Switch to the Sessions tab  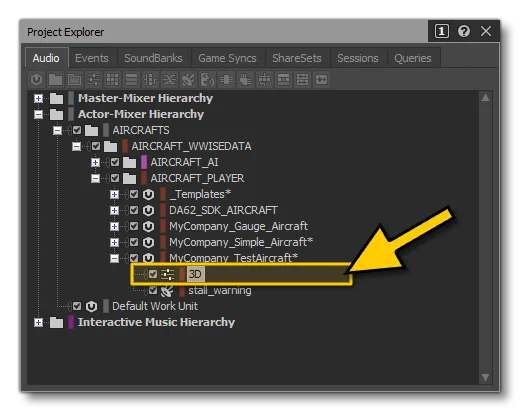(358, 58)
